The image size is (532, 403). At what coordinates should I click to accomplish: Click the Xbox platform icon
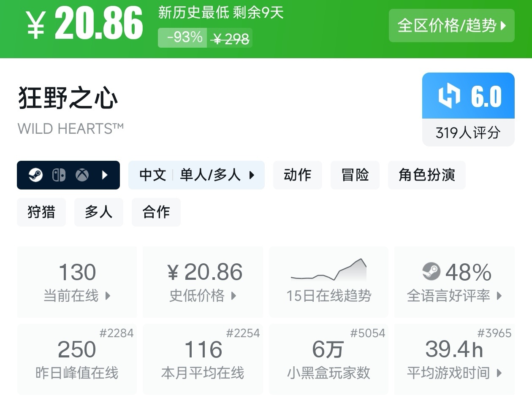click(x=82, y=175)
